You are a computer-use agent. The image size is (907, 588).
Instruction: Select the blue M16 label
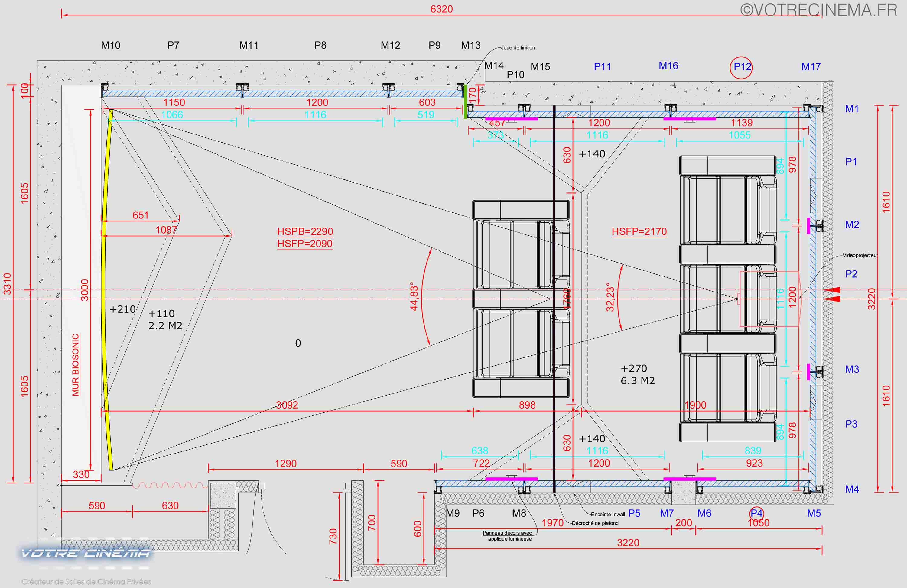coord(668,66)
